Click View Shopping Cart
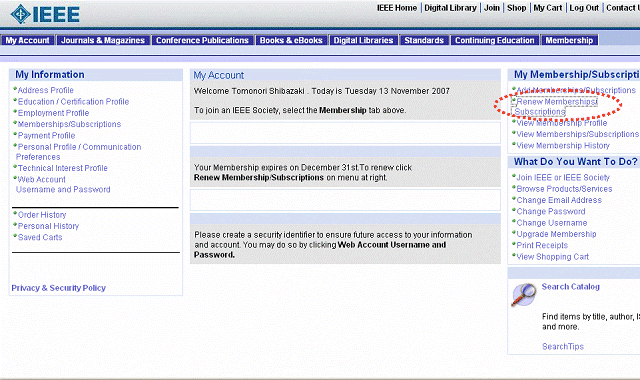This screenshot has width=640, height=380. point(553,257)
